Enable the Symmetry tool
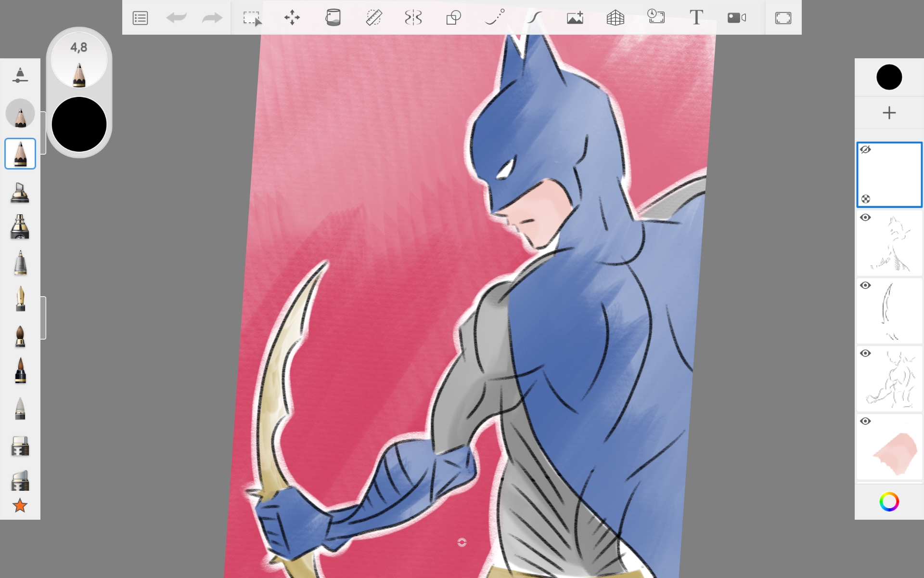The width and height of the screenshot is (924, 578). (x=413, y=18)
